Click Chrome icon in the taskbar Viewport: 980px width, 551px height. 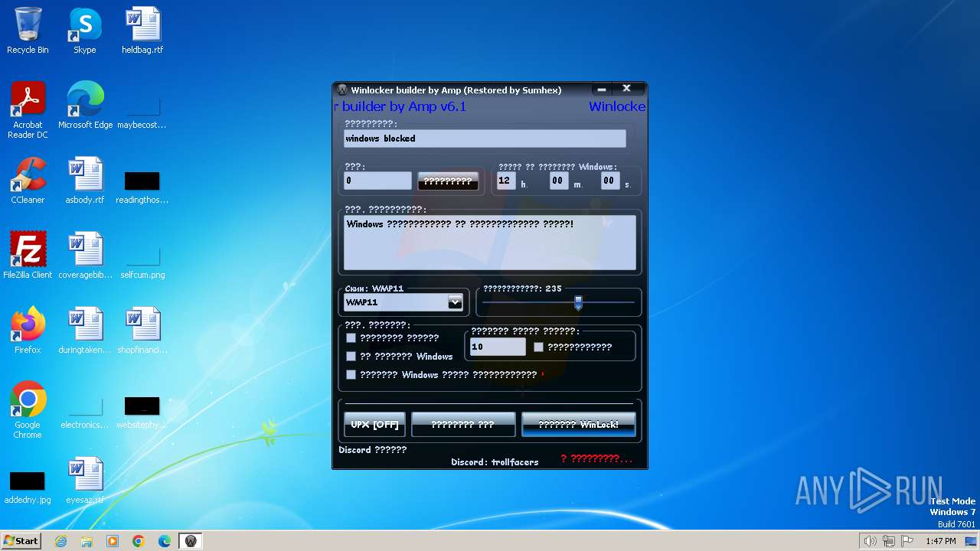click(x=139, y=541)
